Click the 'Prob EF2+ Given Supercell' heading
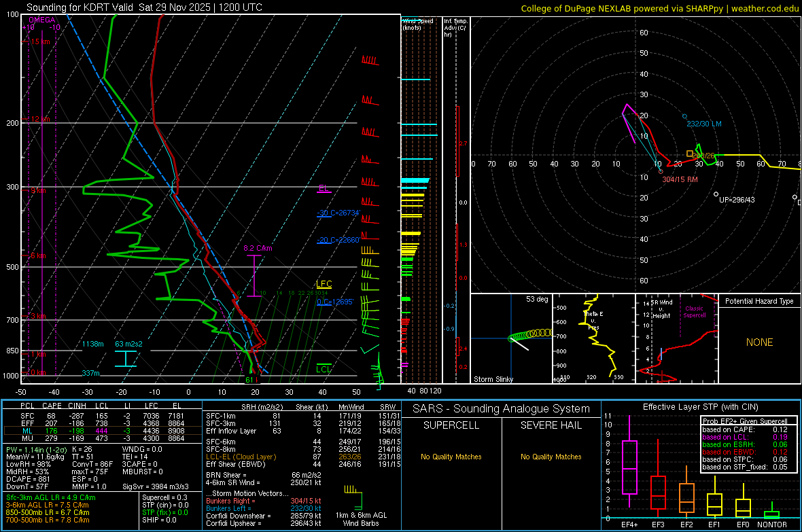The image size is (802, 532). pos(745,421)
